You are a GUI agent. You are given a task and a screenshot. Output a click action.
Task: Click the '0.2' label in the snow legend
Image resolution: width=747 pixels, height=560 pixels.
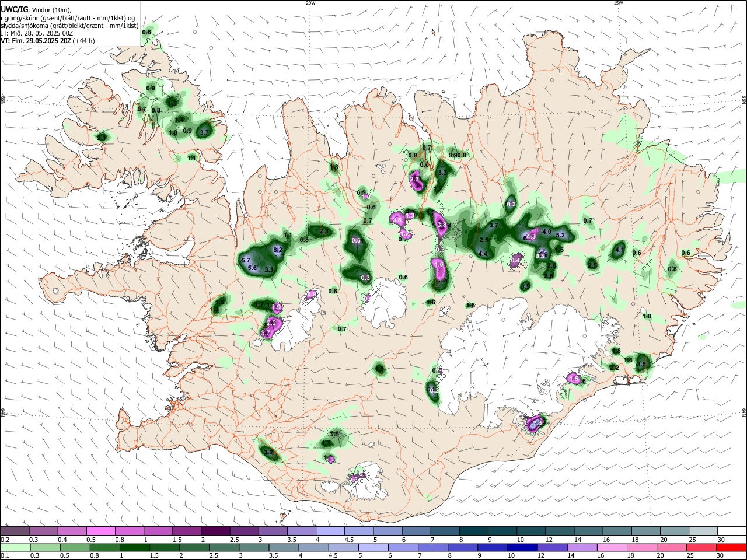[x=4, y=540]
